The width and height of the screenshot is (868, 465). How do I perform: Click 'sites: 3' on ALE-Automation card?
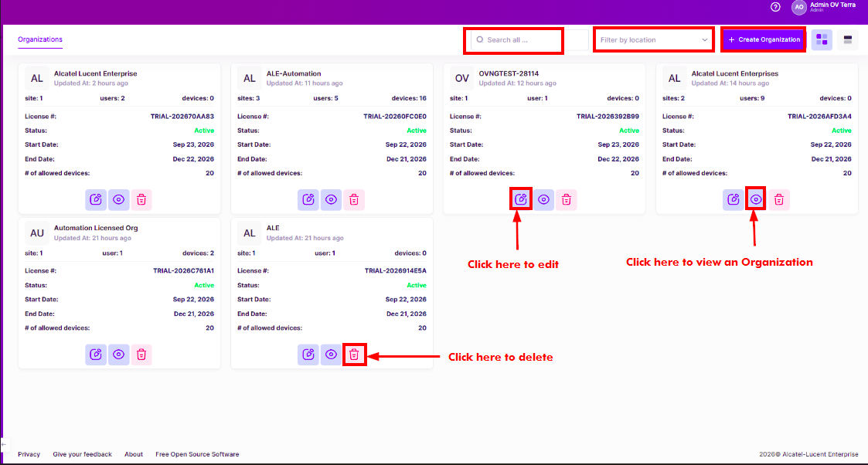(x=249, y=98)
